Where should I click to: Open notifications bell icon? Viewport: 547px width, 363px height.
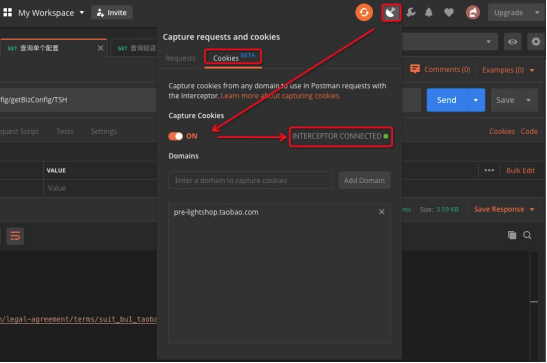429,13
